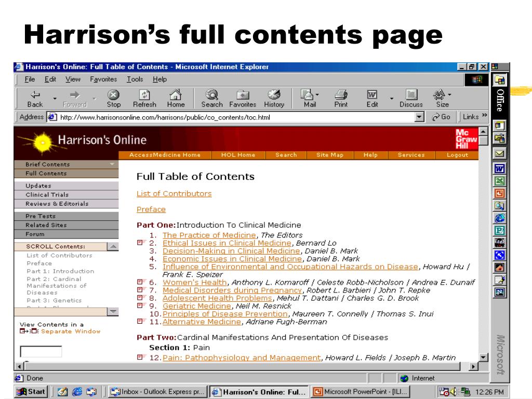Open the Word icon in the Office shortcut bar
The image size is (532, 399).
[x=499, y=169]
